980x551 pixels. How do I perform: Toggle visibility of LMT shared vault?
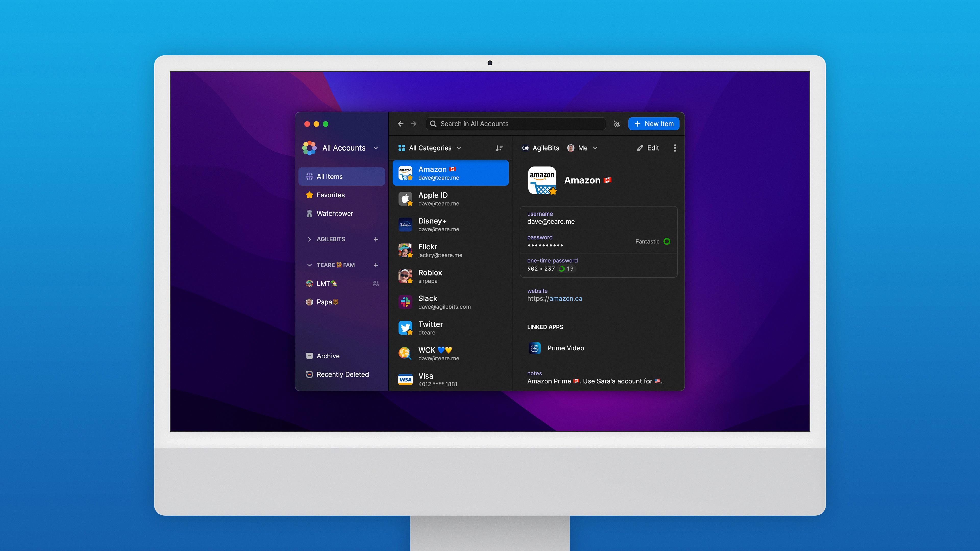click(376, 283)
